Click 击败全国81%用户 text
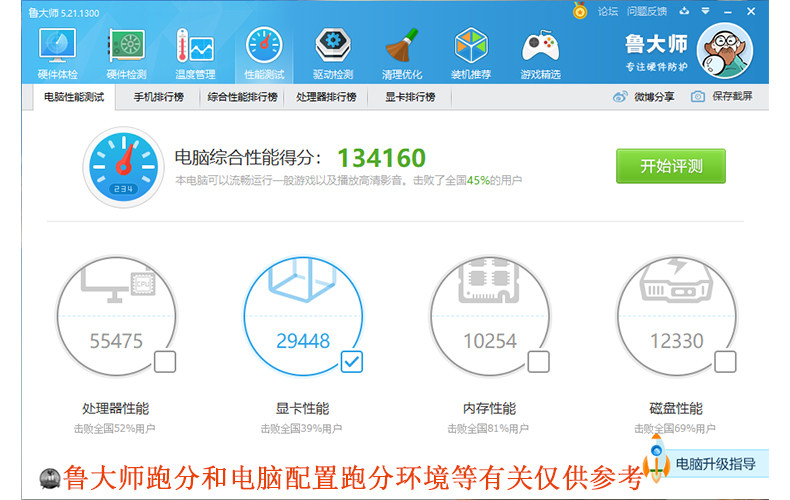The width and height of the screenshot is (790, 500). pos(488,428)
